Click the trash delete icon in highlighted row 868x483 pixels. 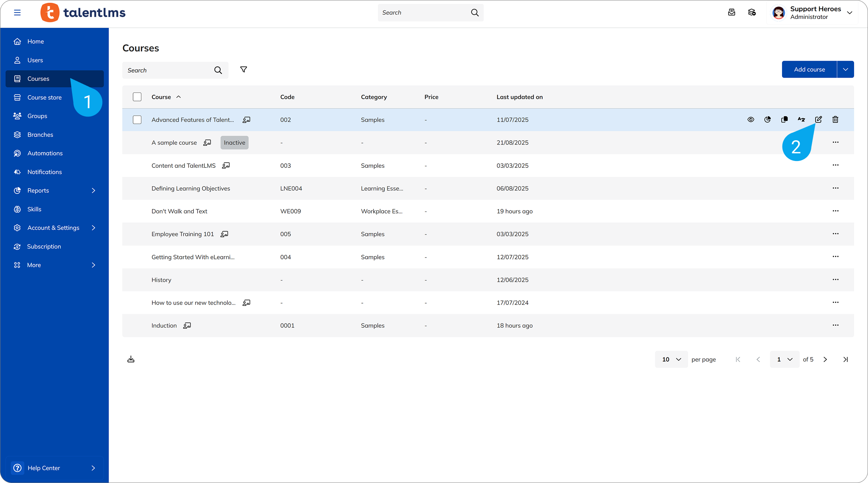pyautogui.click(x=835, y=120)
